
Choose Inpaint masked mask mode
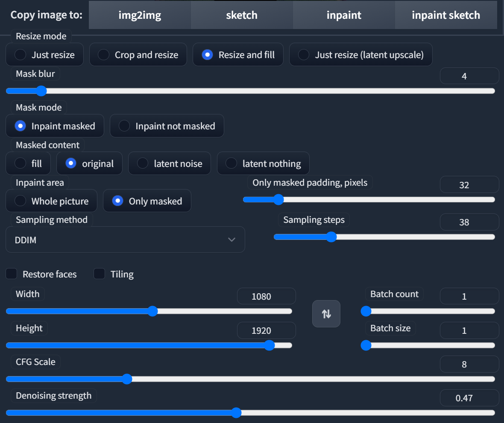[x=55, y=126]
